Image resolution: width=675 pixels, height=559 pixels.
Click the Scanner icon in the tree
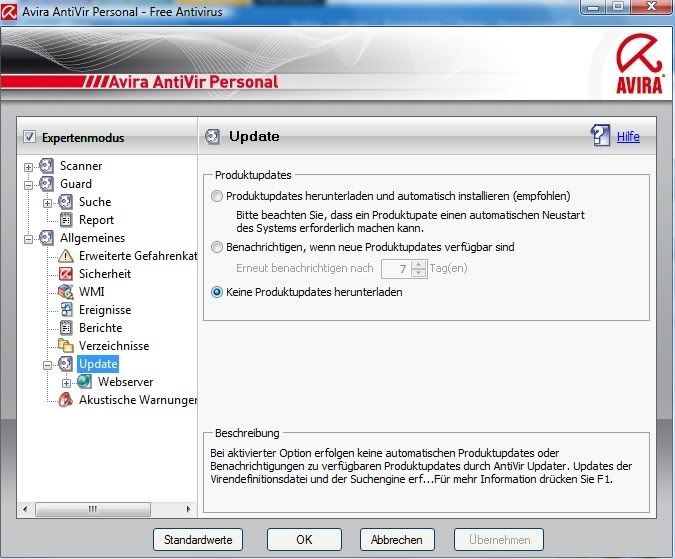point(47,166)
